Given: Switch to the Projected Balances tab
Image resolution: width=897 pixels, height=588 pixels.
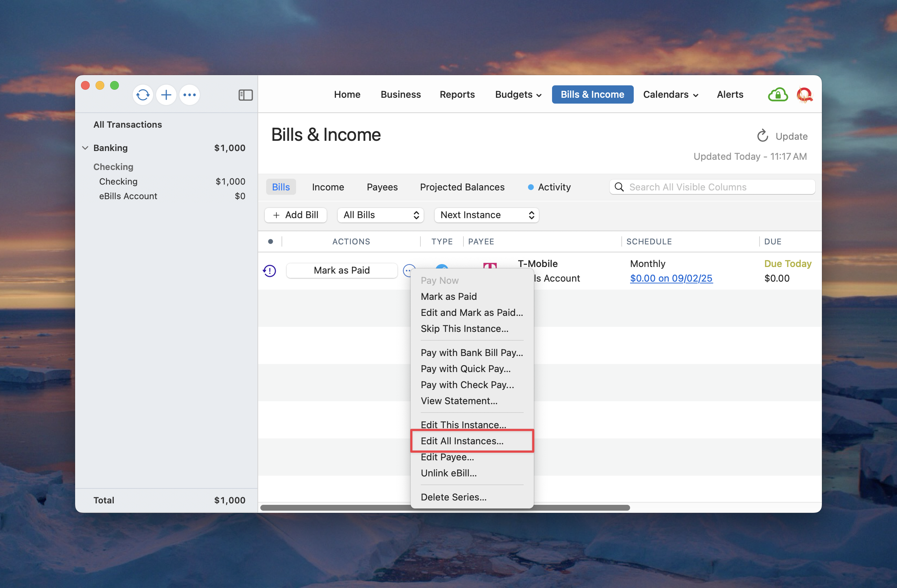Looking at the screenshot, I should 462,187.
